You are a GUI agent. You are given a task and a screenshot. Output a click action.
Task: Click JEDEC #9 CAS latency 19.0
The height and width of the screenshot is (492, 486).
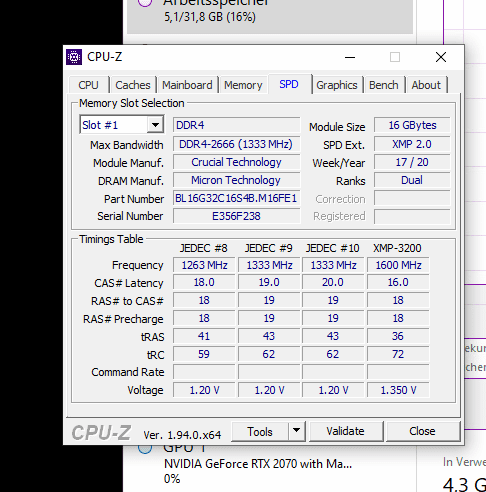(269, 282)
